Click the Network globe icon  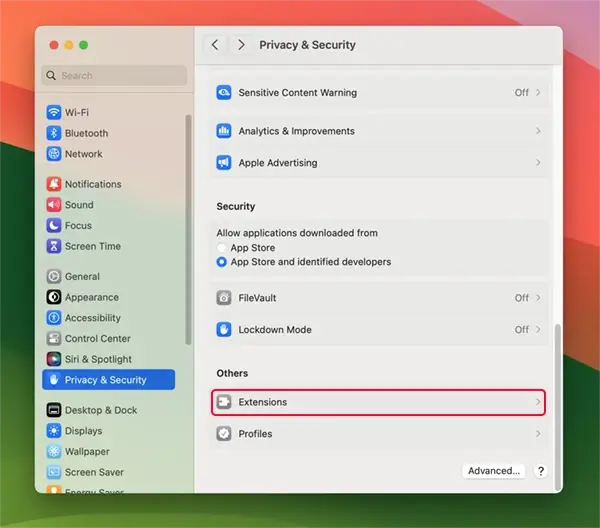[54, 154]
